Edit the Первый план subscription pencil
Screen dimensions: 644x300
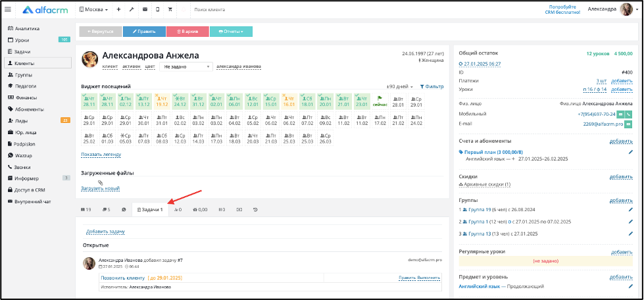[630, 152]
